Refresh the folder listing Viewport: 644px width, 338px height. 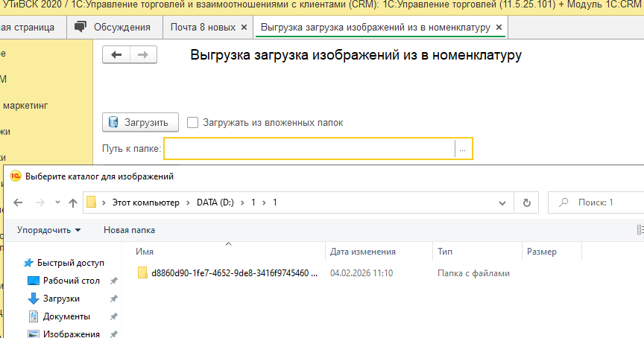coord(526,203)
